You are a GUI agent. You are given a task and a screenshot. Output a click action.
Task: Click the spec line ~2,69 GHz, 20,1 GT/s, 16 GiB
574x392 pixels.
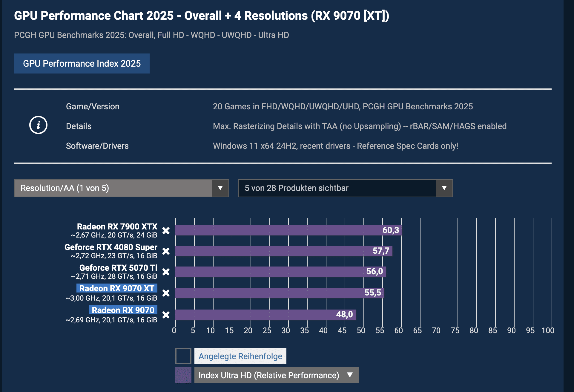coord(111,320)
